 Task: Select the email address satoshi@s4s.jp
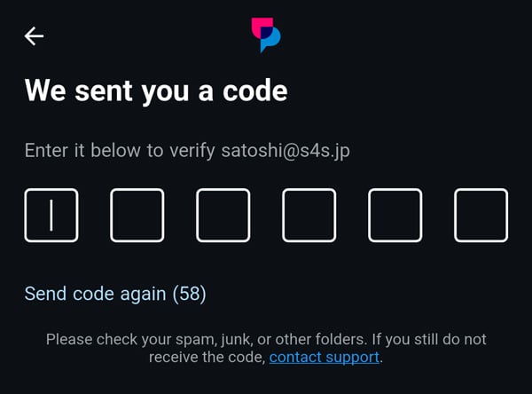286,151
